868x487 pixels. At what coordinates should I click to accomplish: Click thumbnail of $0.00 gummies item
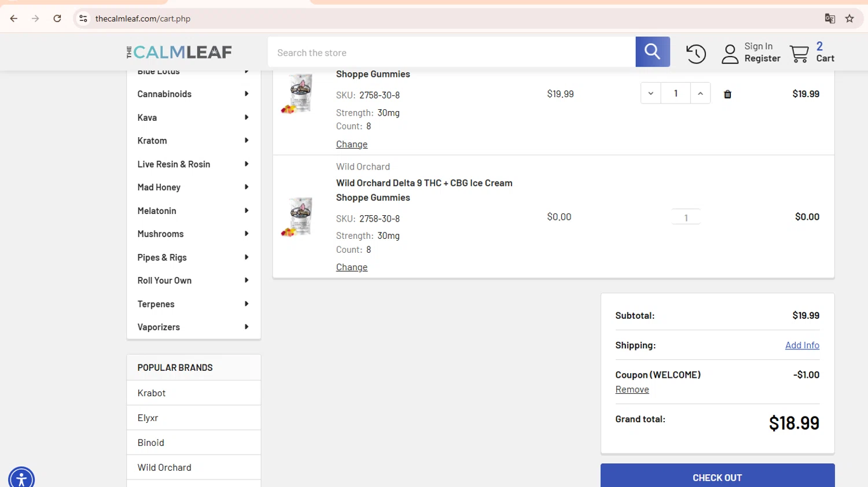(297, 217)
